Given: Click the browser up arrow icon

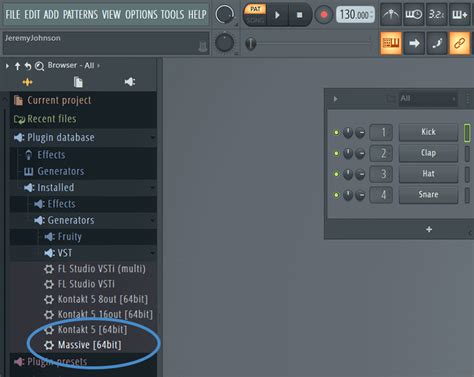Looking at the screenshot, I should pyautogui.click(x=17, y=66).
